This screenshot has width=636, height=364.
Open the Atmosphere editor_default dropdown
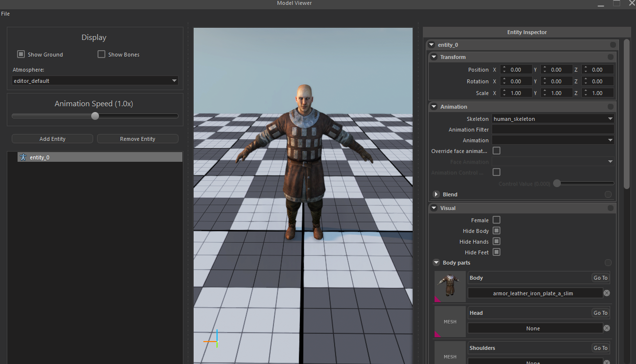pos(95,81)
